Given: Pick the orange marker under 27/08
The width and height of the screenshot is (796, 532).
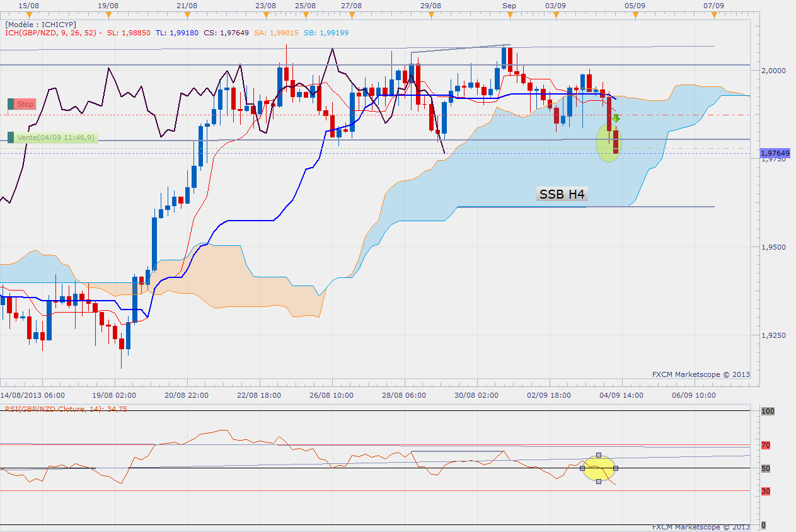Looking at the screenshot, I should click(351, 14).
